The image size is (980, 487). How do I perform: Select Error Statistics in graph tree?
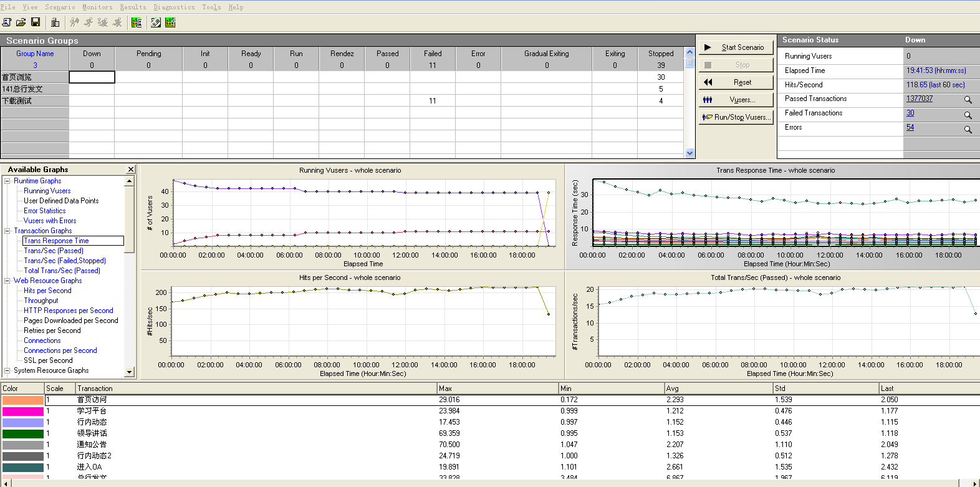coord(44,211)
